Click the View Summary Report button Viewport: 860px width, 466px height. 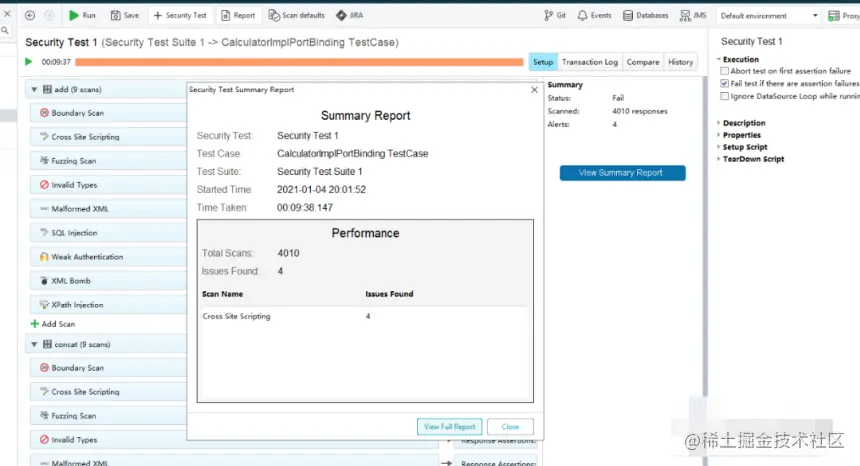(x=623, y=173)
